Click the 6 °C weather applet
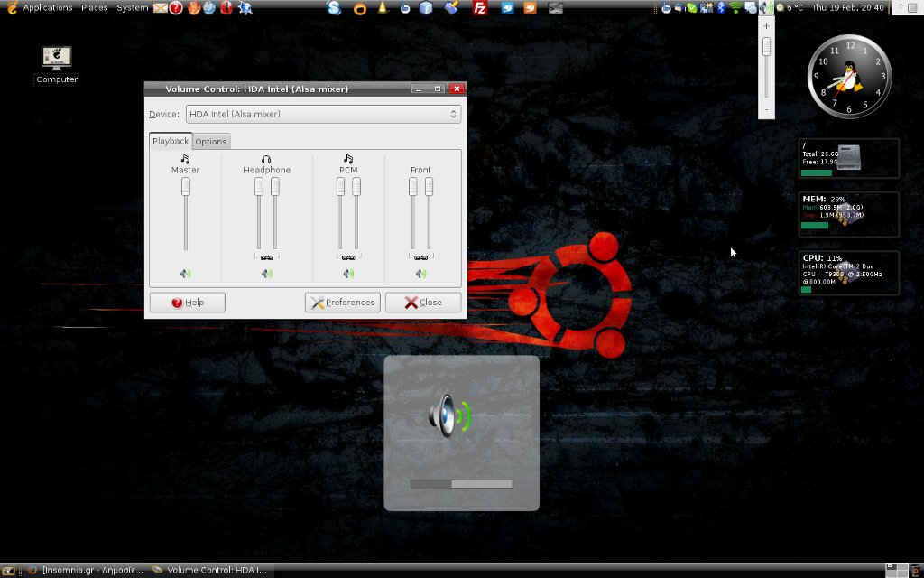This screenshot has height=578, width=924. click(x=790, y=7)
